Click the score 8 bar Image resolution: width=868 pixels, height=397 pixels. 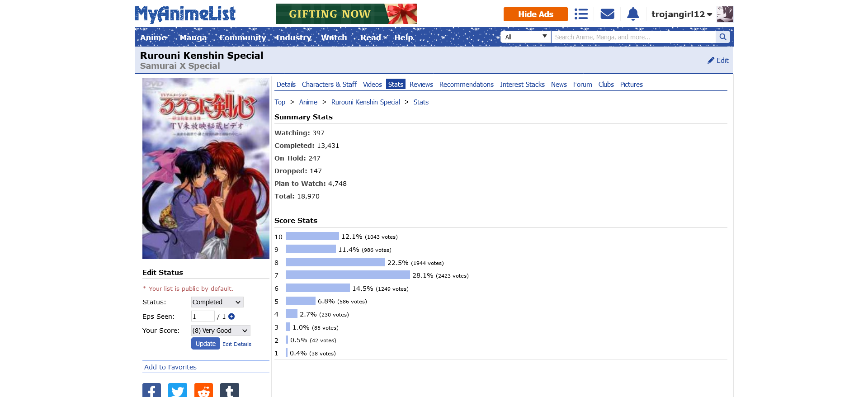coord(335,262)
